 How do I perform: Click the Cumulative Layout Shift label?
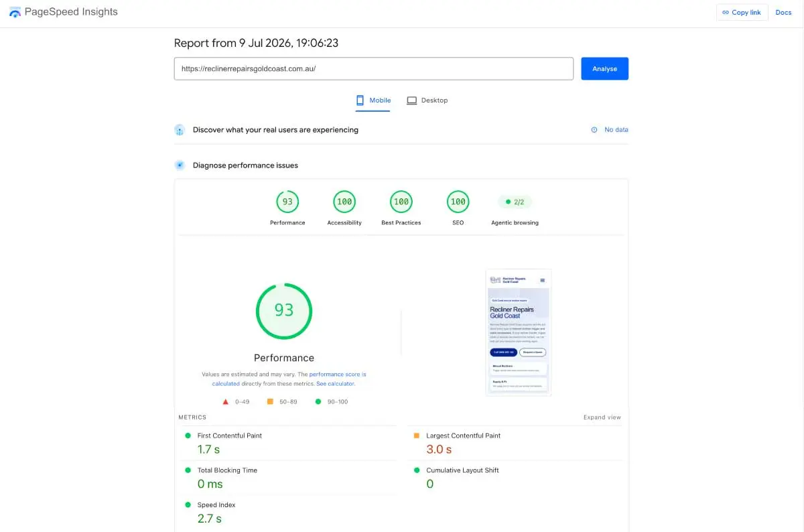462,470
